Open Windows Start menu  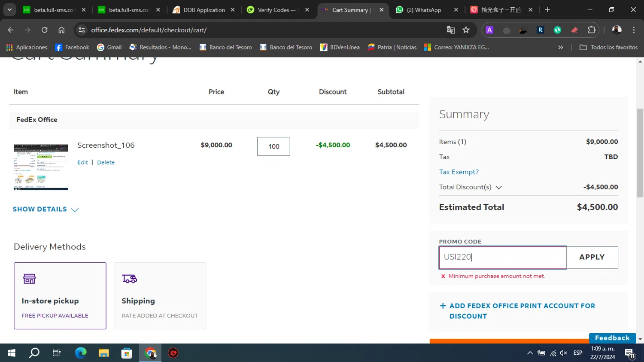pyautogui.click(x=12, y=353)
